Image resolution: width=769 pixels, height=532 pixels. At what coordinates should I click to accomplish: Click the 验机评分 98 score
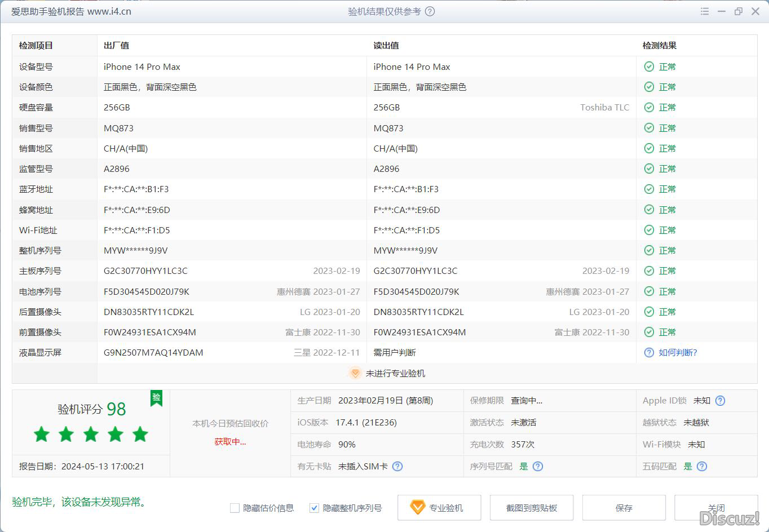92,409
